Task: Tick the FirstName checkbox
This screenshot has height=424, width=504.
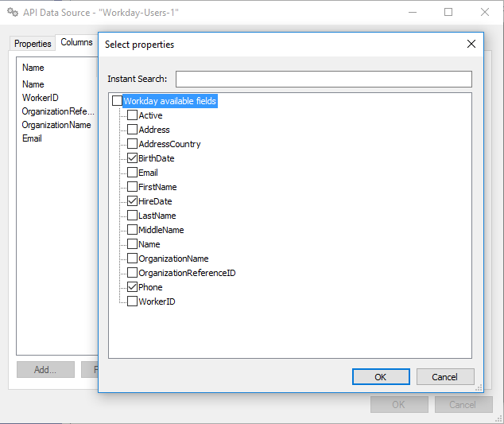Action: click(x=132, y=187)
